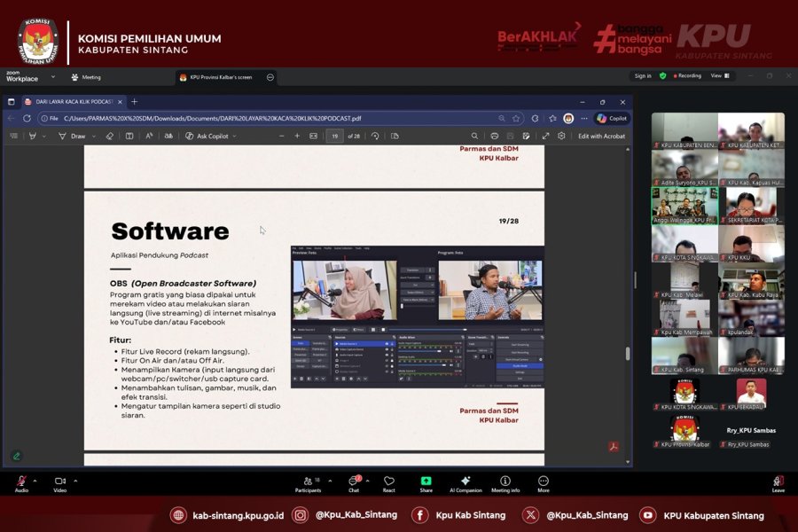Open the Chat panel
This screenshot has width=798, height=532.
[353, 481]
